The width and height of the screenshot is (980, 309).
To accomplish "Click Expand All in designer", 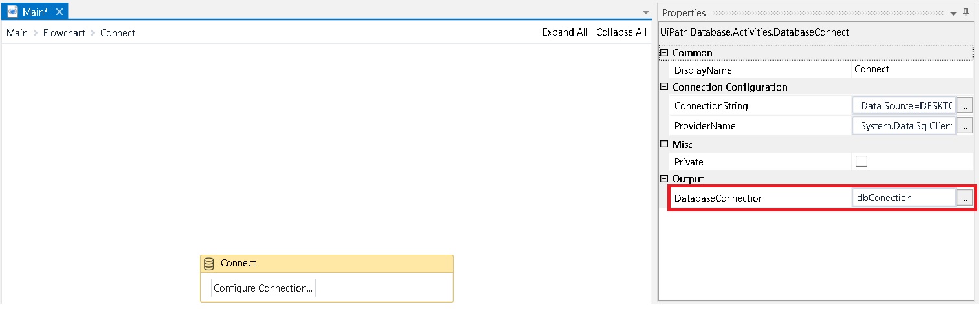I will (x=565, y=32).
